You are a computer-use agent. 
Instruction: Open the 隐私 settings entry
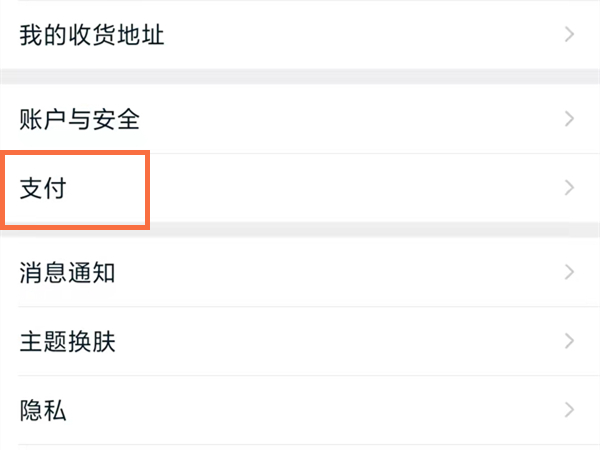pyautogui.click(x=43, y=409)
